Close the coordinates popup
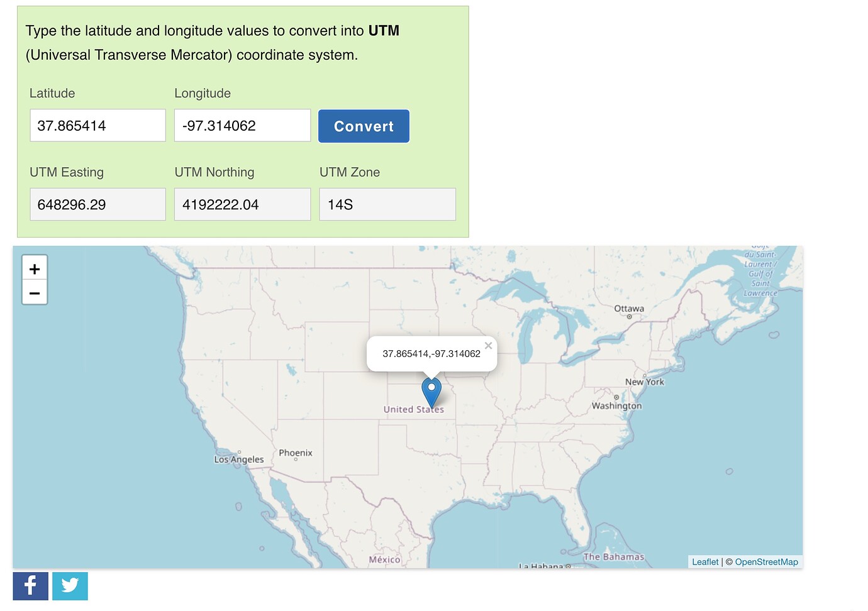 488,346
